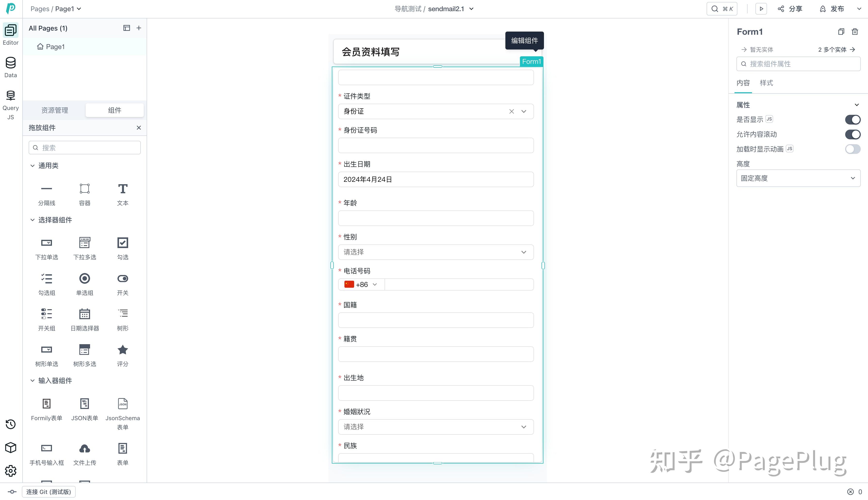Click the 连接 Git (测试版) button

(x=48, y=492)
